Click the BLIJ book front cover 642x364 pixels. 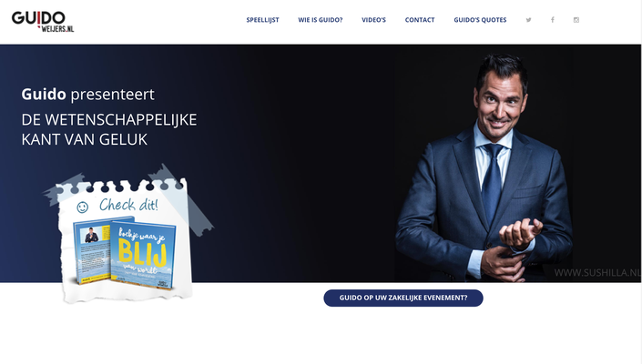click(142, 255)
